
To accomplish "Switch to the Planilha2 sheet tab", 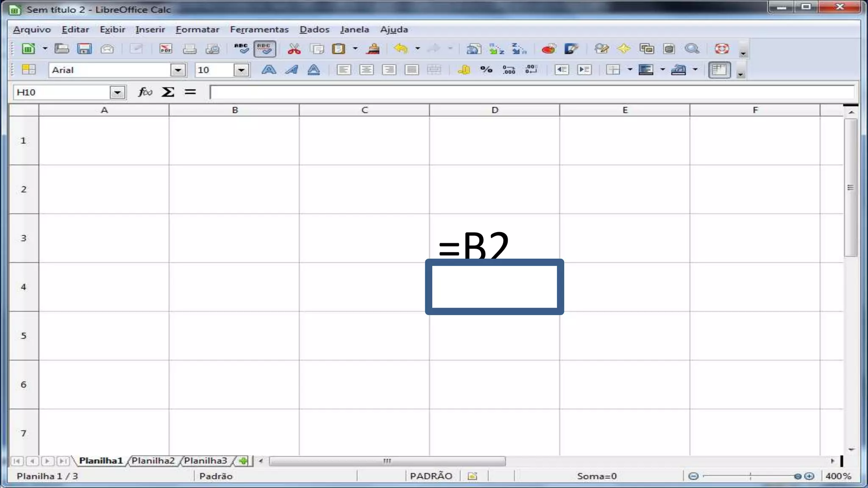I will (153, 460).
